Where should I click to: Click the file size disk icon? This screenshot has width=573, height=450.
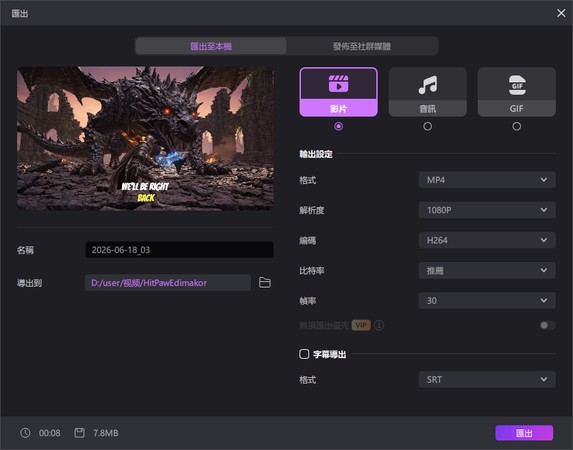point(79,433)
